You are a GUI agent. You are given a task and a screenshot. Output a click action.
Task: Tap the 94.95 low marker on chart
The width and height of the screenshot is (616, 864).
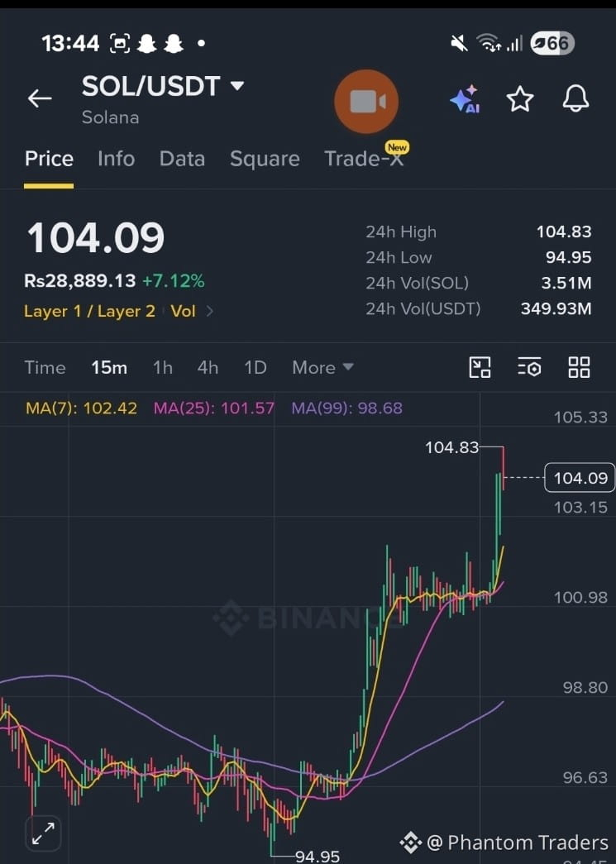point(318,856)
